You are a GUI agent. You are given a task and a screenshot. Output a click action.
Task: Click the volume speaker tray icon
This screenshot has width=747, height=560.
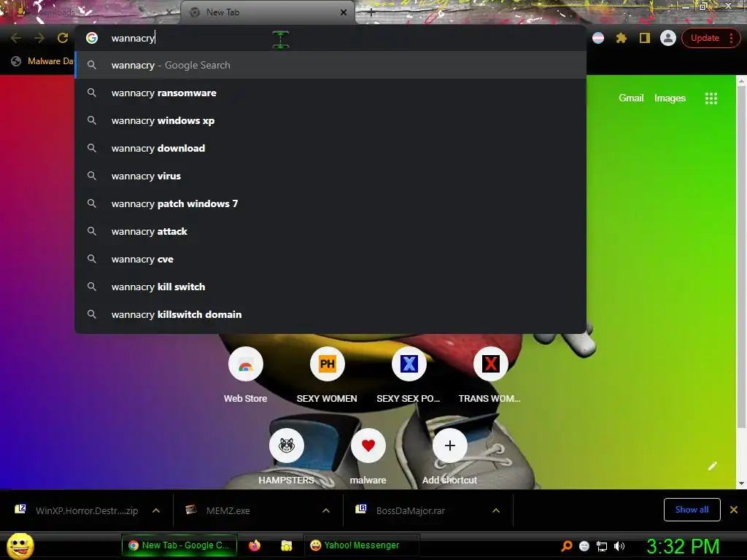[x=619, y=546]
